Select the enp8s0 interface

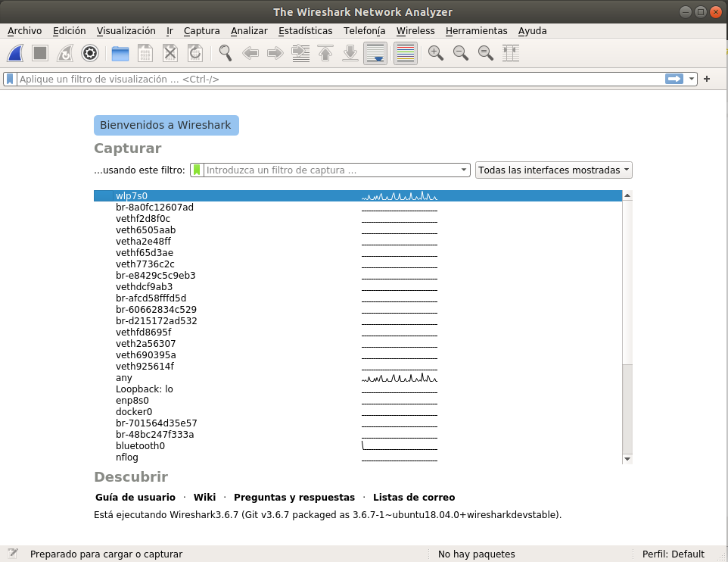pyautogui.click(x=357, y=401)
